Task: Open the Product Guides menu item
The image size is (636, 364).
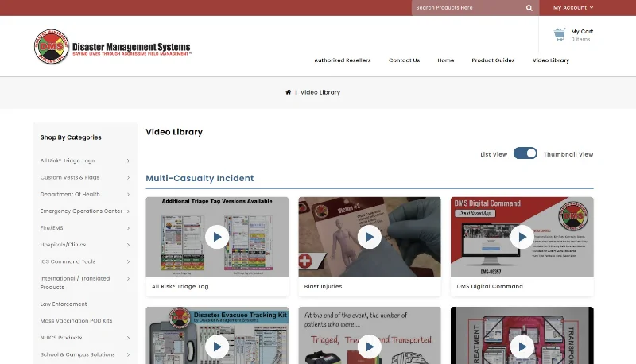Action: click(x=493, y=60)
